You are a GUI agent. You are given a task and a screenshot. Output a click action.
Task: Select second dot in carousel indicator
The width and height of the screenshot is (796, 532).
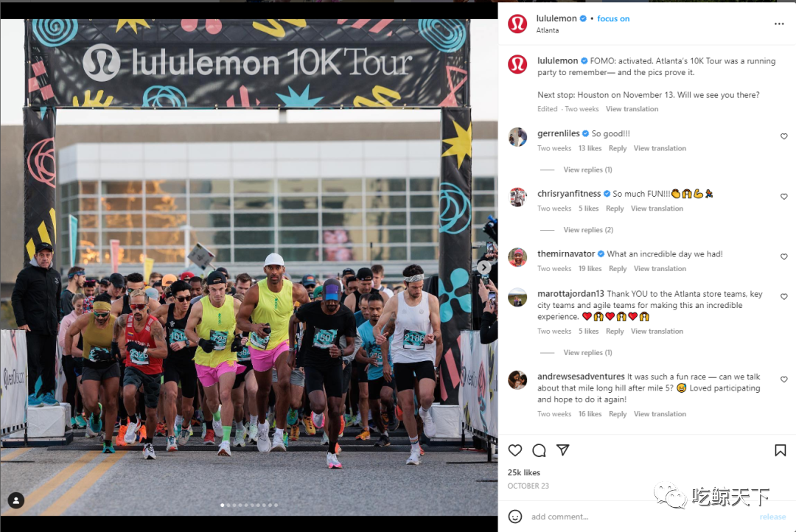pyautogui.click(x=228, y=505)
